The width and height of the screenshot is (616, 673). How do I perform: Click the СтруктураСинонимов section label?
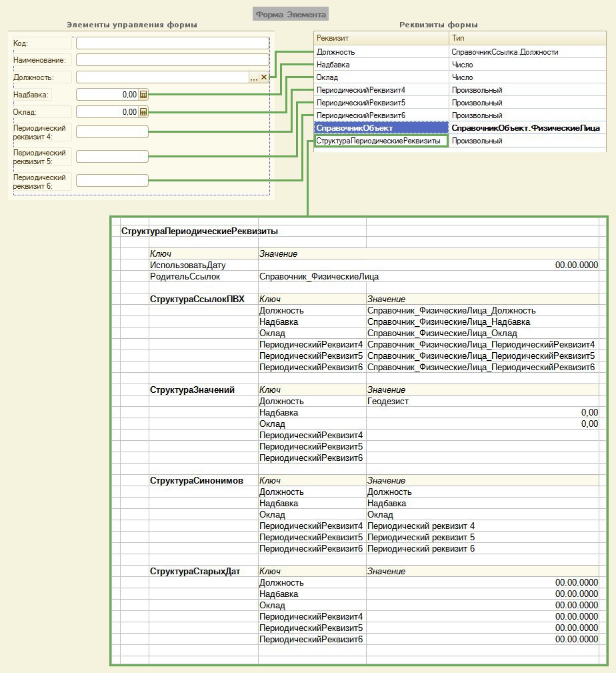point(196,480)
